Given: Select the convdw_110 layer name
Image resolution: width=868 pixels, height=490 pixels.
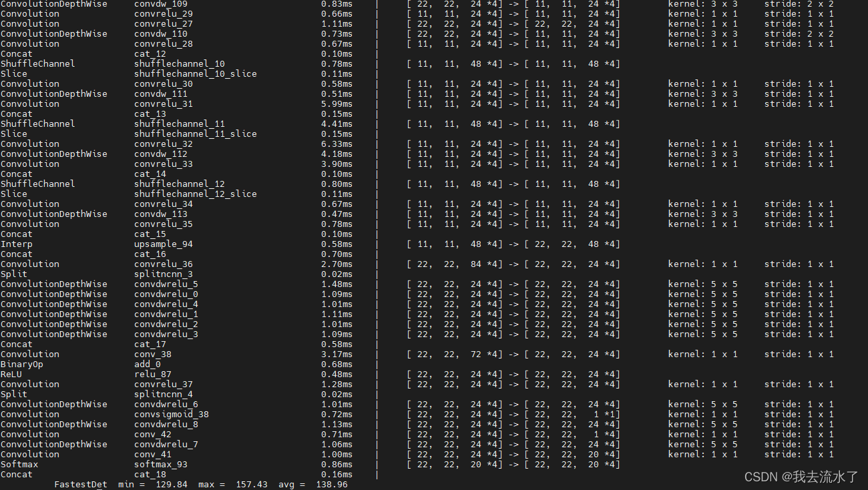Looking at the screenshot, I should click(x=161, y=34).
